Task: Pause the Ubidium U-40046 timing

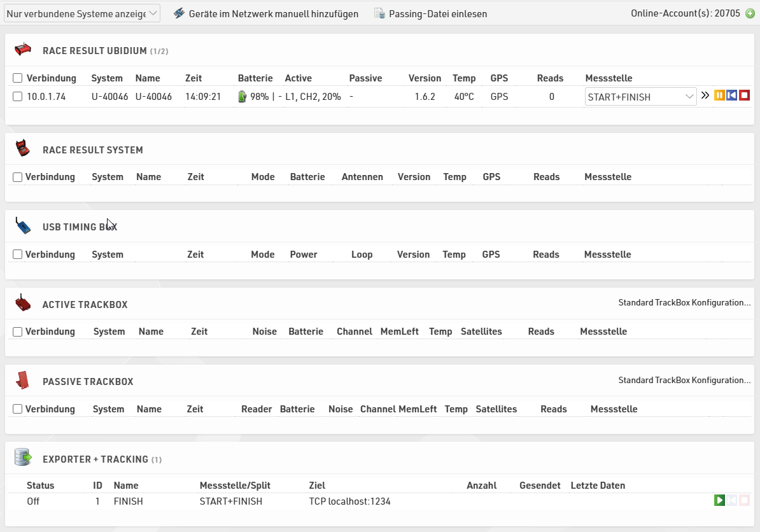Action: click(x=719, y=95)
